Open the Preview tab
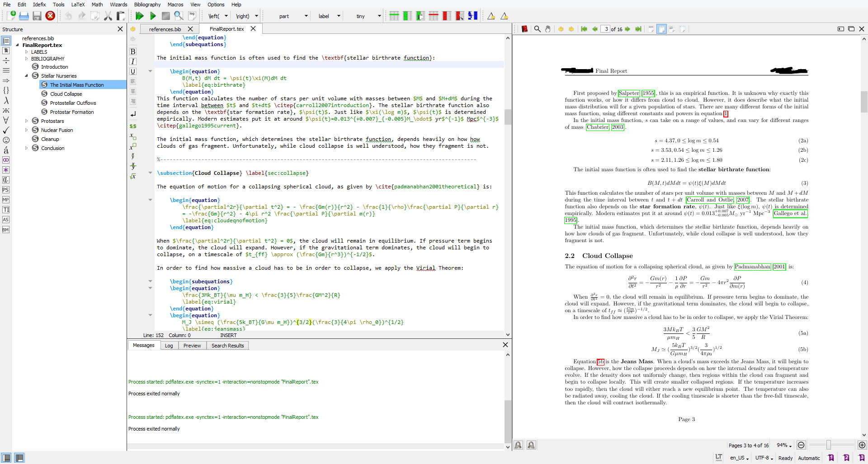 coord(192,346)
